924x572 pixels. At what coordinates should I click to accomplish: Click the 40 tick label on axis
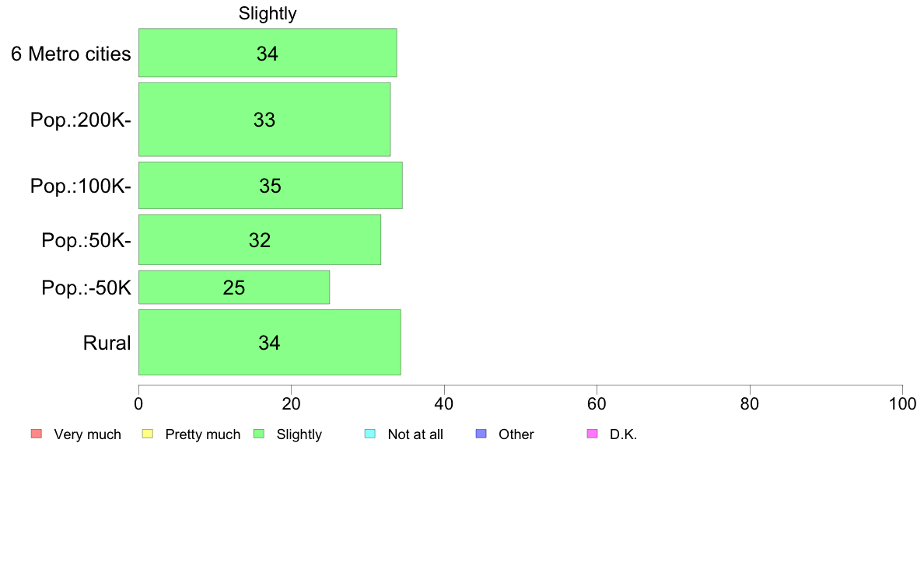pyautogui.click(x=444, y=403)
